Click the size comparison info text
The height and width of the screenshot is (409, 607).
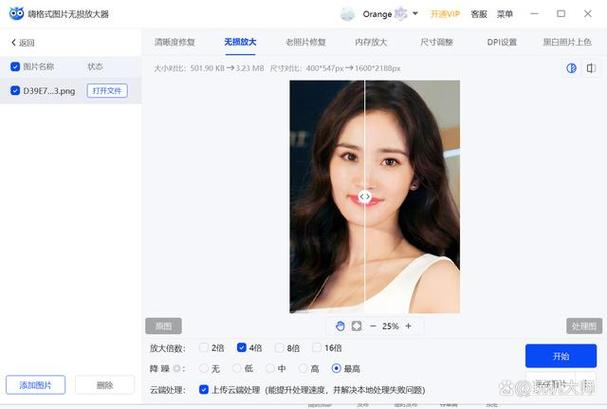[209, 68]
